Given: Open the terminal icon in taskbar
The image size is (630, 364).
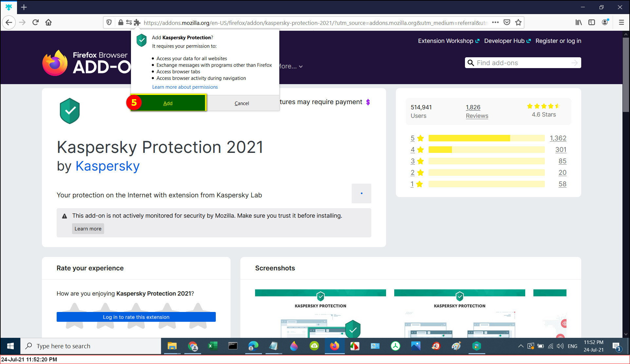Looking at the screenshot, I should [233, 346].
